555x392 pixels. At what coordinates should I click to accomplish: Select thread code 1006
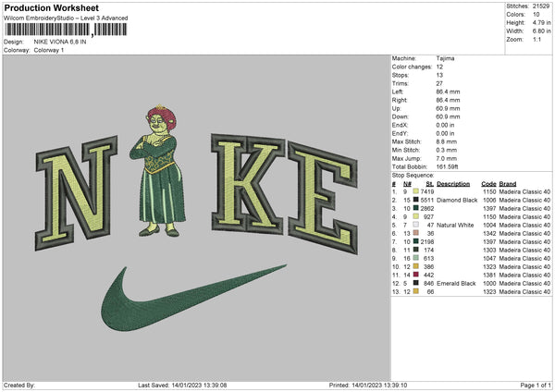point(489,201)
